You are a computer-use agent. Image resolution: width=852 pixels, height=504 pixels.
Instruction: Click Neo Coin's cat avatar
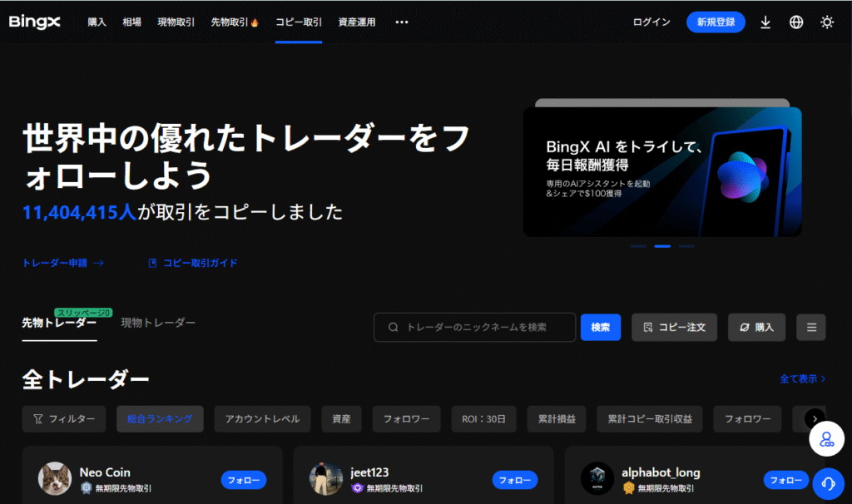(55, 479)
